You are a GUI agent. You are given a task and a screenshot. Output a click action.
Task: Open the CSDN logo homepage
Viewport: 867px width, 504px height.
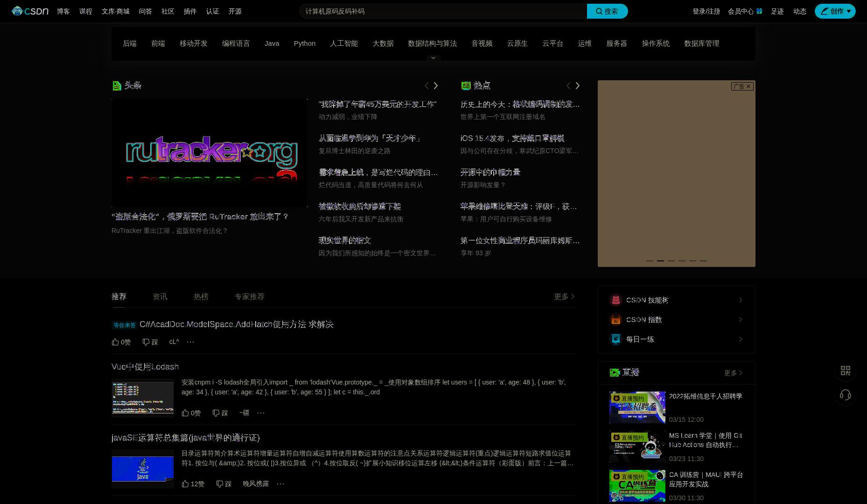click(x=30, y=11)
